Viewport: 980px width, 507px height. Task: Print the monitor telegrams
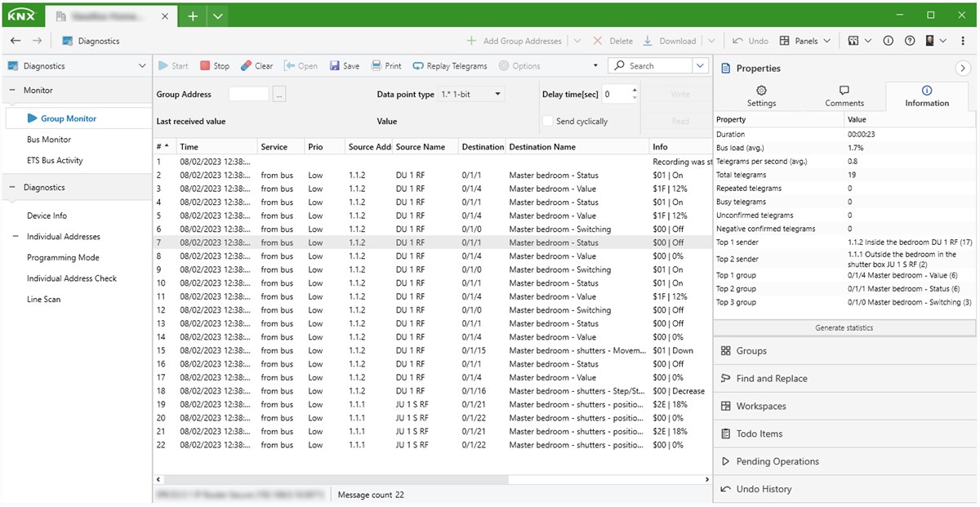pyautogui.click(x=386, y=65)
